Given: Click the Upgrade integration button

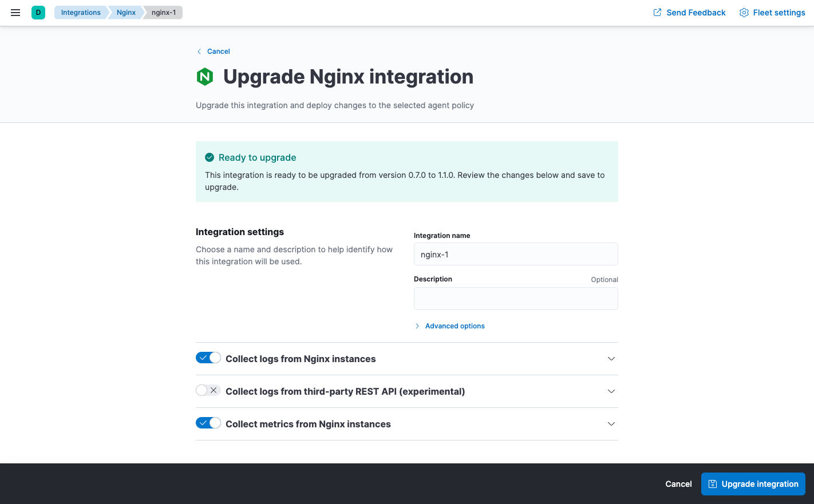Looking at the screenshot, I should [753, 483].
